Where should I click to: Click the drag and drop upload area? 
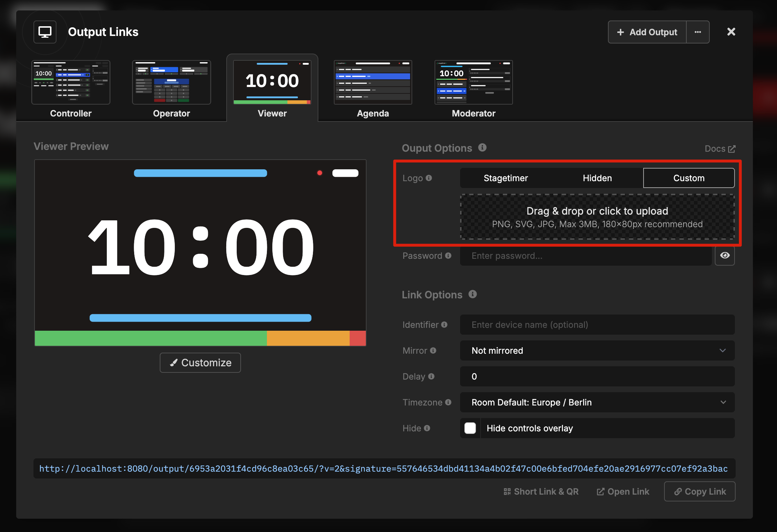click(x=597, y=217)
